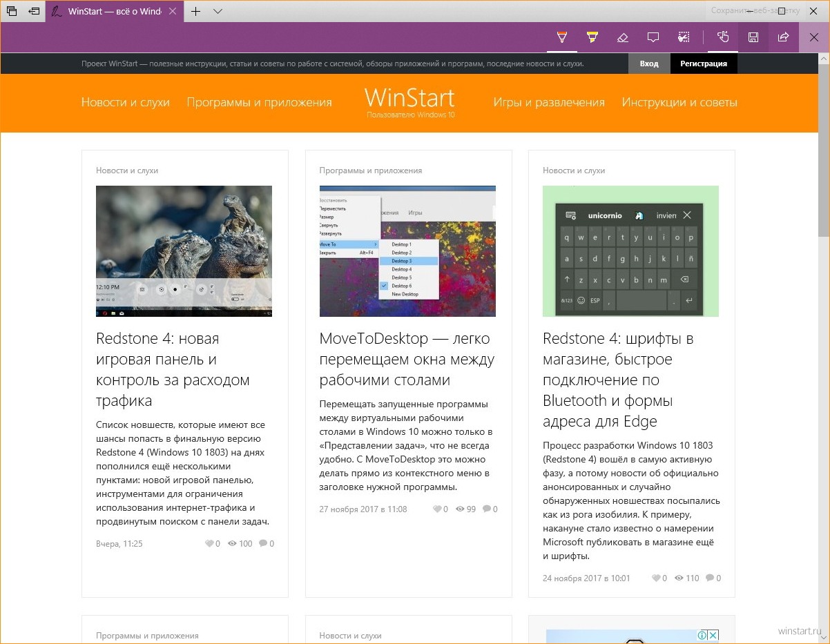Click heart icon on MoveToDesktop article
The height and width of the screenshot is (644, 830).
pyautogui.click(x=436, y=509)
